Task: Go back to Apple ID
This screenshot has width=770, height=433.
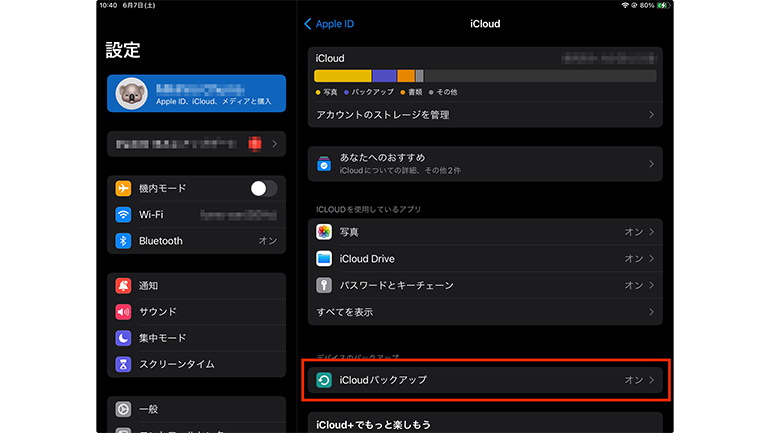Action: (x=329, y=24)
